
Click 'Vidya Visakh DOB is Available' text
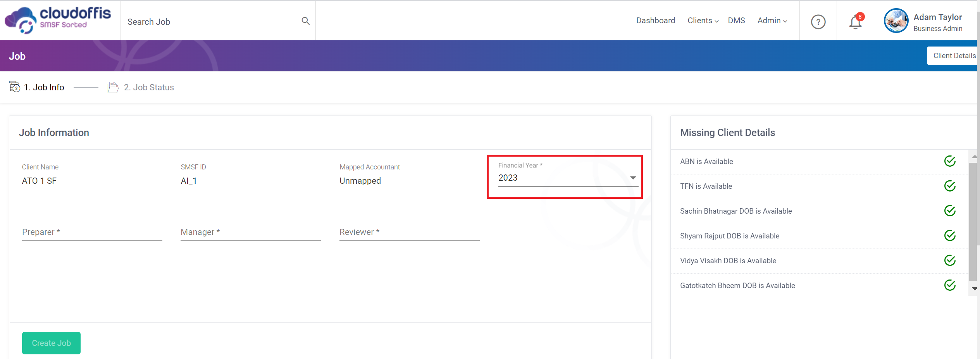[x=728, y=261]
